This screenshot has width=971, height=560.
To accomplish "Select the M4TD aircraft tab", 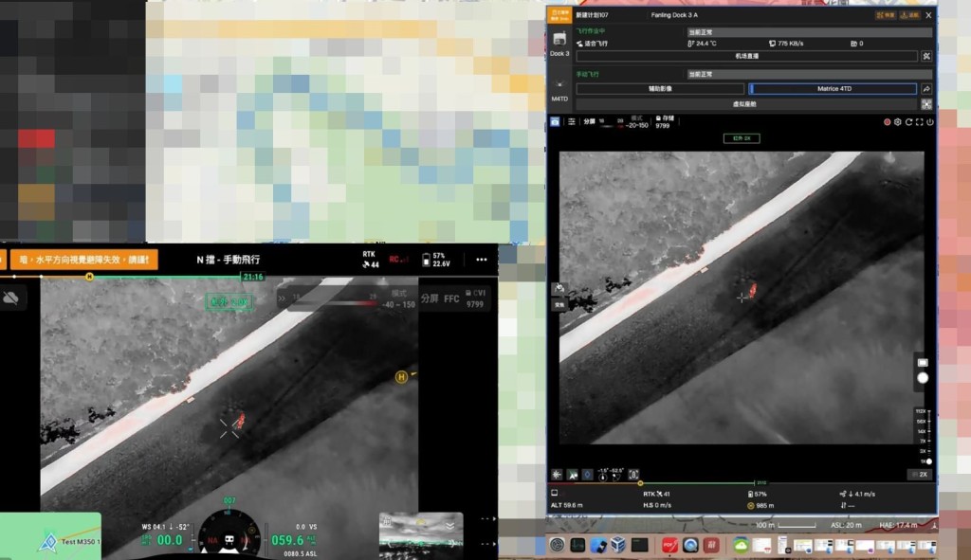I will pyautogui.click(x=559, y=90).
